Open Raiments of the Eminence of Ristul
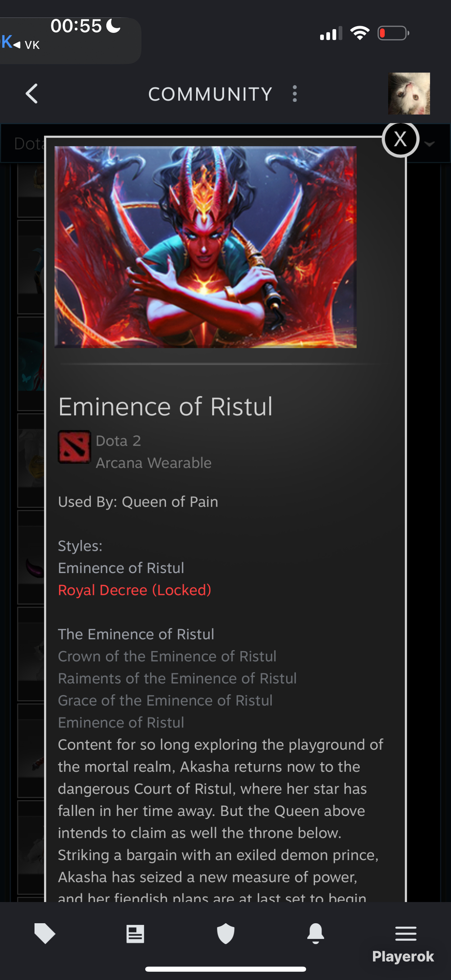 click(x=177, y=678)
